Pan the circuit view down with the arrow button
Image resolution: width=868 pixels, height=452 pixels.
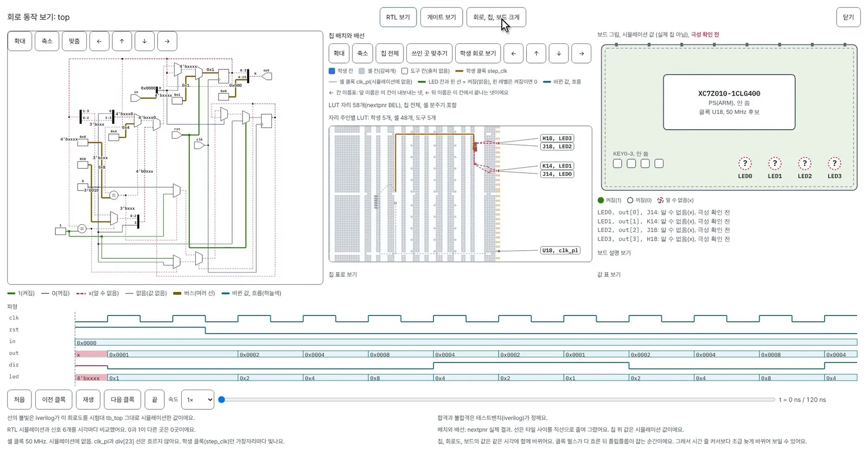[144, 41]
